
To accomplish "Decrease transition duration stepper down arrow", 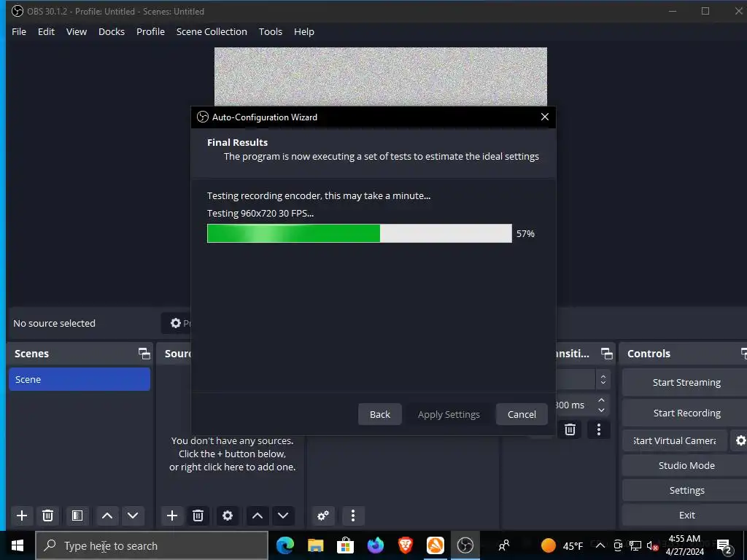I will [601, 410].
